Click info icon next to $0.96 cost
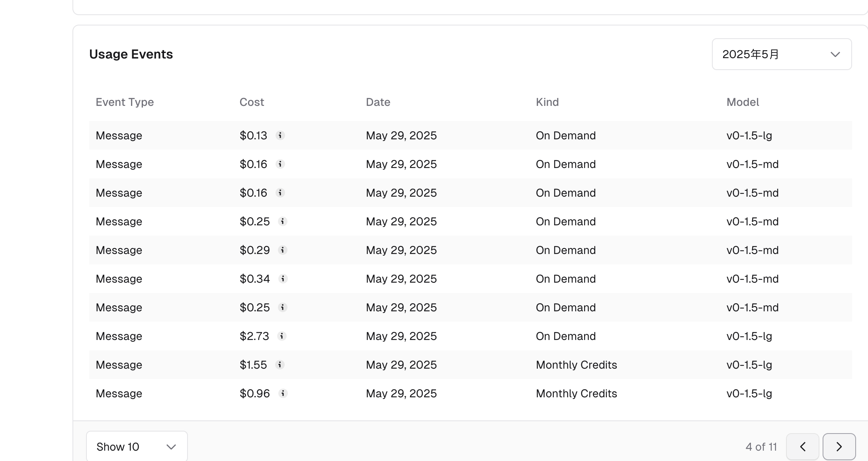868x461 pixels. (x=283, y=393)
